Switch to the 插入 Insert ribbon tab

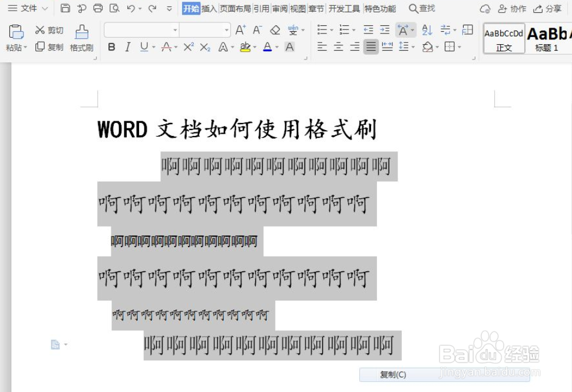click(x=209, y=9)
